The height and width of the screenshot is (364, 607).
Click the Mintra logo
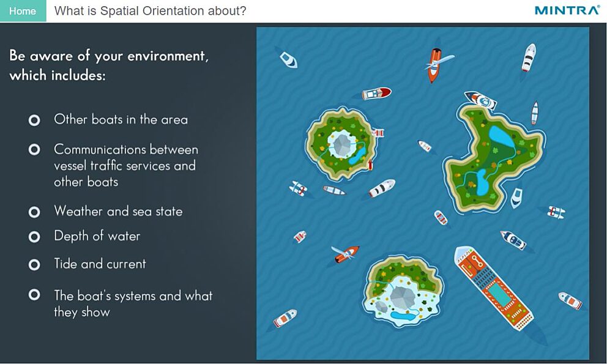[x=567, y=10]
